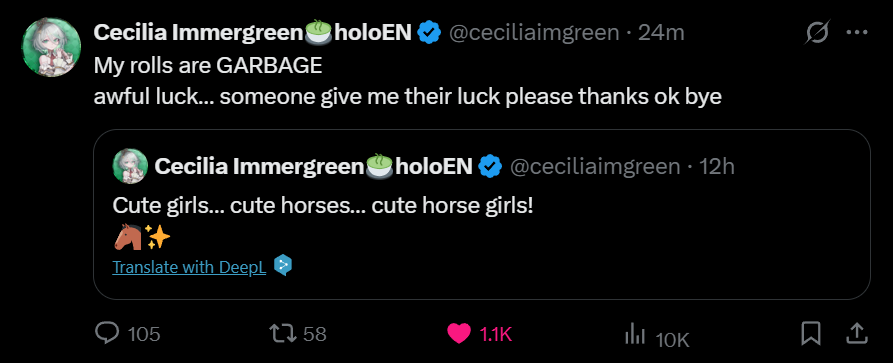Open the 12h quoted tweet timestamp
893x363 pixels.
[x=716, y=166]
